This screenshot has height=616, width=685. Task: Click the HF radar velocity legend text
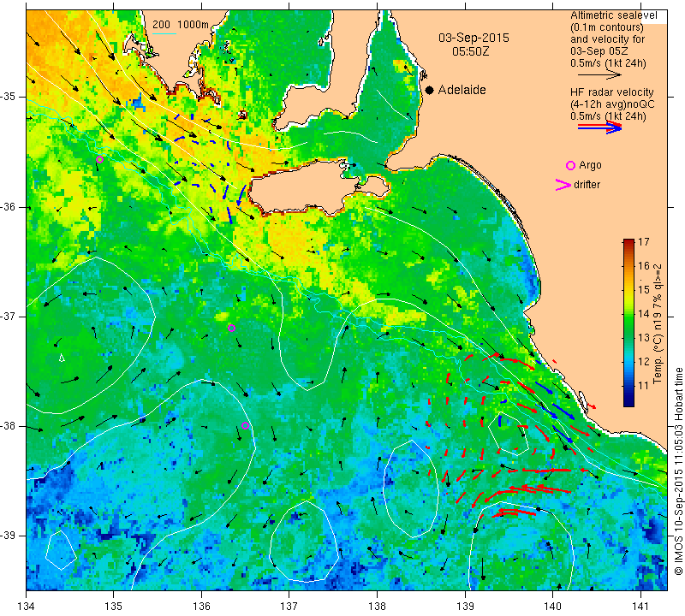[x=611, y=92]
